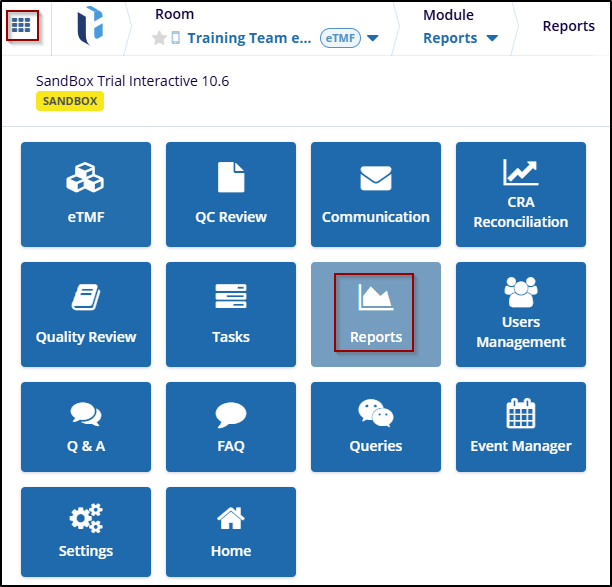Expand the Room dropdown arrow

coord(373,39)
